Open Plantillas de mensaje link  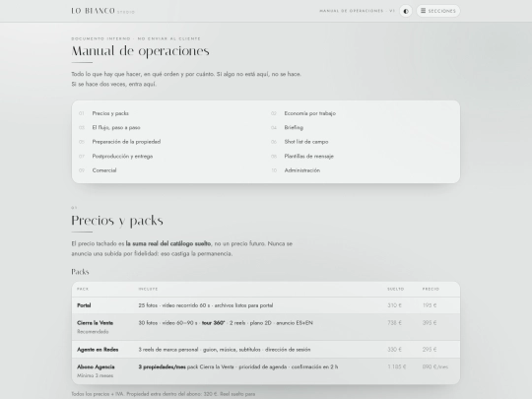coord(308,156)
